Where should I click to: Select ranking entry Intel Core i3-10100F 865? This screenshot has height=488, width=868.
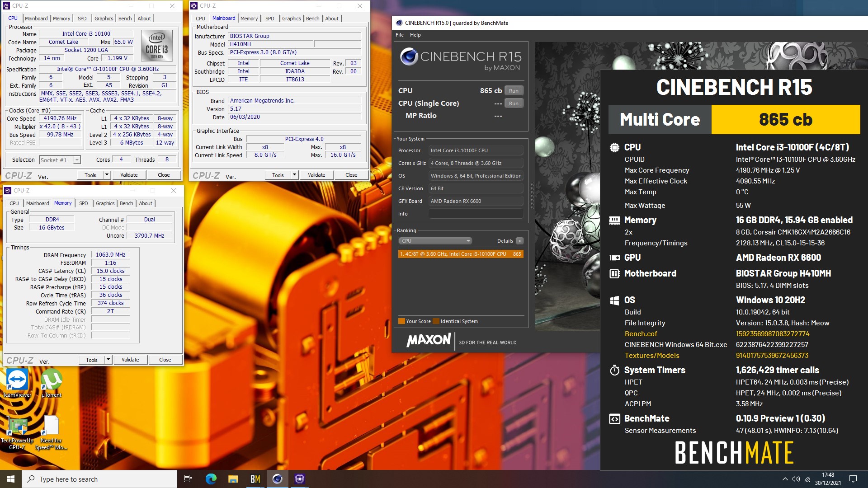461,254
